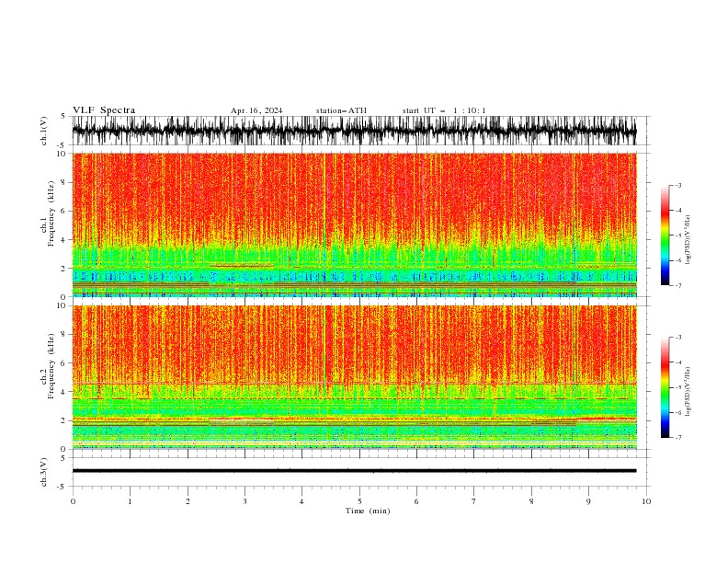728x563 pixels.
Task: Click the ch.2 spectrogram '4' kHz tick label
Action: tap(64, 392)
